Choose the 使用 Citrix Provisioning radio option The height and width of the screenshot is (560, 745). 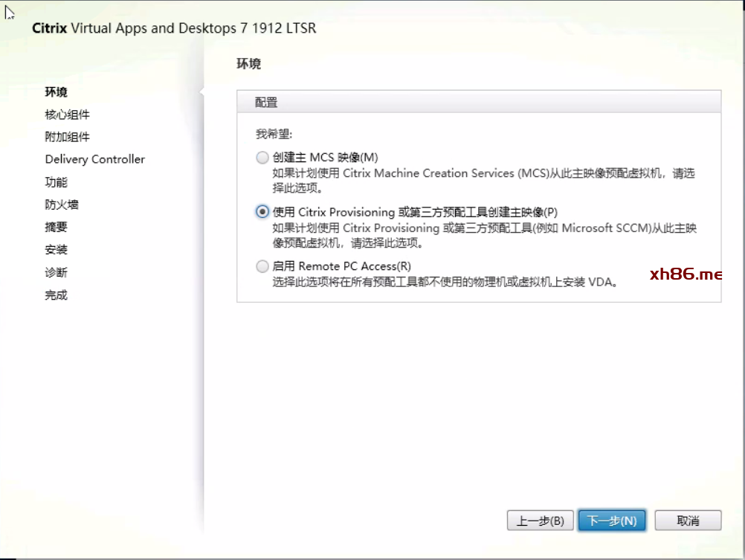pyautogui.click(x=262, y=212)
